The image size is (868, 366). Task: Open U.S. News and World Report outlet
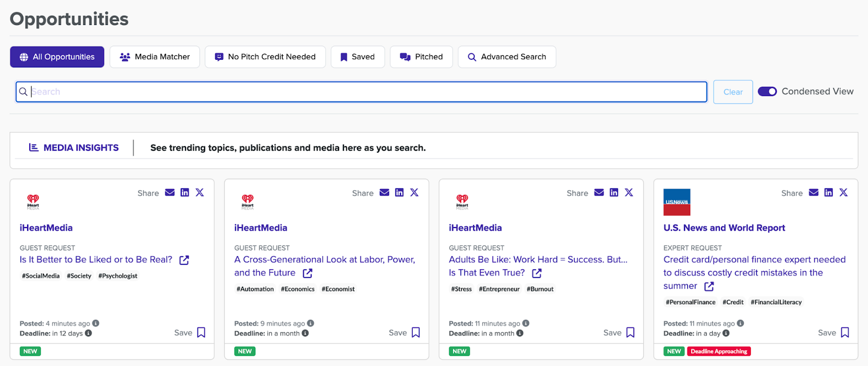724,228
